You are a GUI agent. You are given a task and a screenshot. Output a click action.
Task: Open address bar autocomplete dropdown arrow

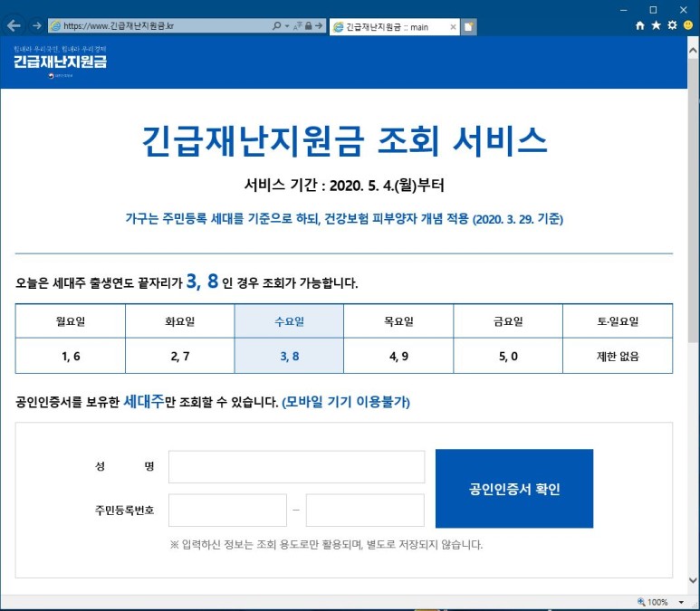pyautogui.click(x=287, y=26)
